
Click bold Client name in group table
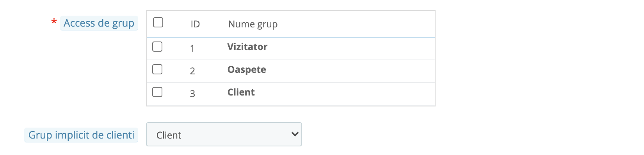241,92
